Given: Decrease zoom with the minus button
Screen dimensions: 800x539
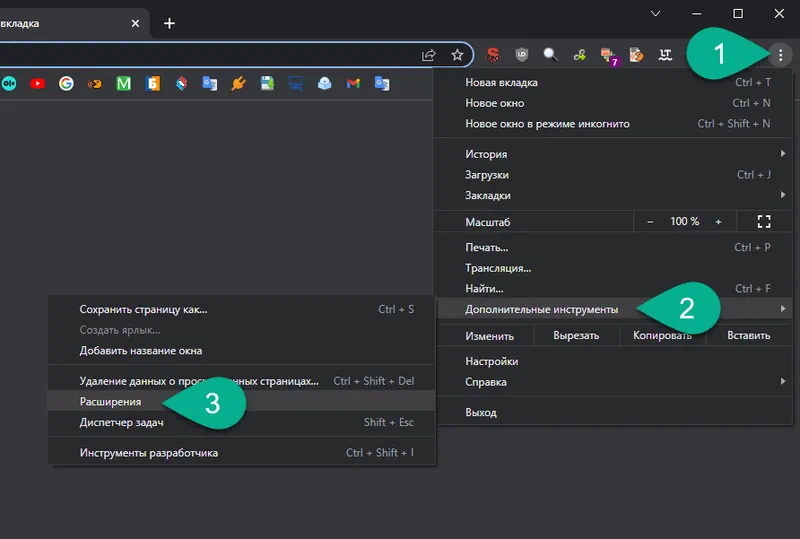Looking at the screenshot, I should coord(650,221).
